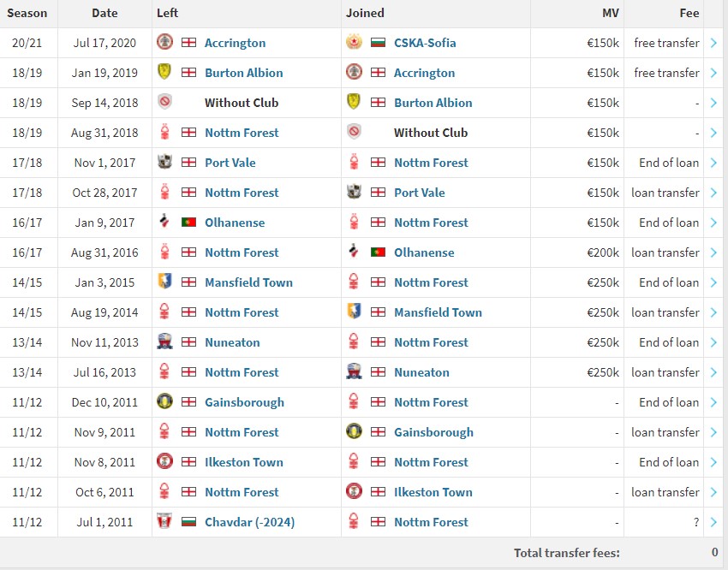Click the Portuguese flag in the Aug 31, 2016 row
Image resolution: width=728 pixels, height=570 pixels.
[378, 252]
